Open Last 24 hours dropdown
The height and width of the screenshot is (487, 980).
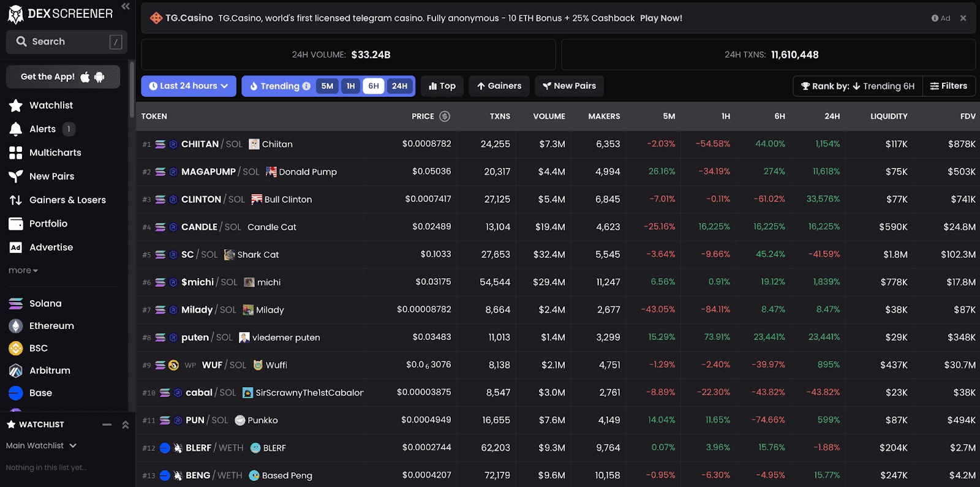click(x=189, y=86)
